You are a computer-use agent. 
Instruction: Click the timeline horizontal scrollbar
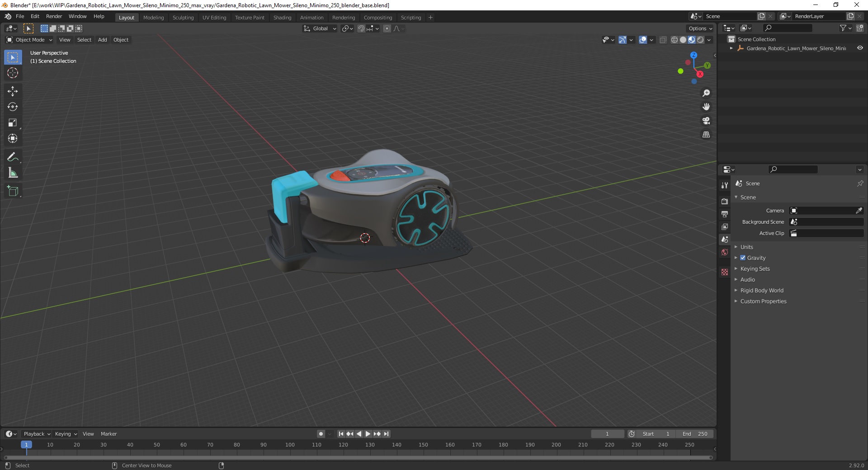coord(358,457)
